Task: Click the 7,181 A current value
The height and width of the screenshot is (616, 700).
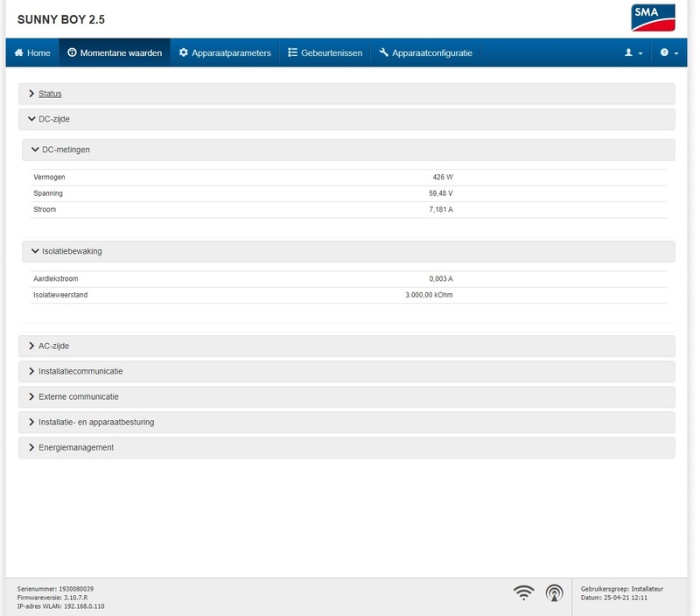Action: click(x=441, y=209)
